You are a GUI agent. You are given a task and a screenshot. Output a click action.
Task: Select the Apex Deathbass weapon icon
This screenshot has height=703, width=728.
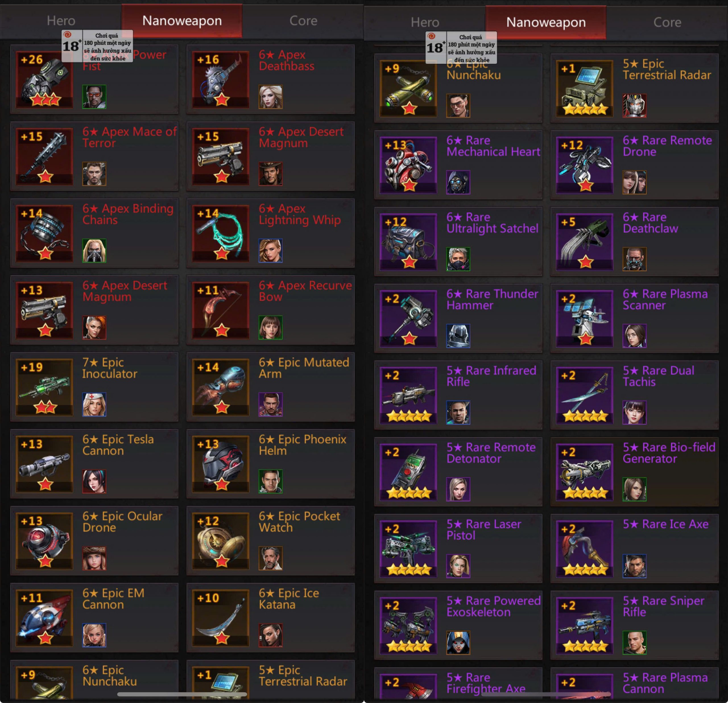pos(221,79)
